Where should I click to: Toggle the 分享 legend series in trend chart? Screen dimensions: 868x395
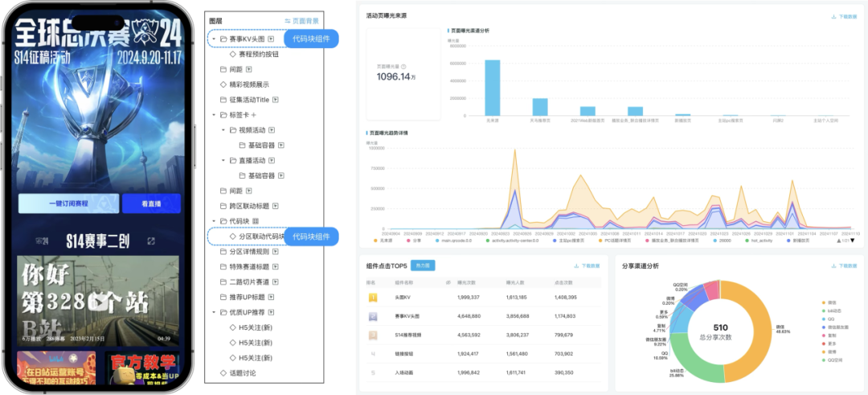415,241
